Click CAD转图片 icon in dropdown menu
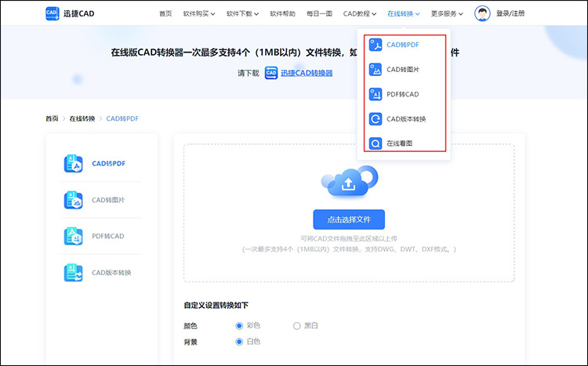Viewport: 588px width, 366px height. click(x=376, y=70)
